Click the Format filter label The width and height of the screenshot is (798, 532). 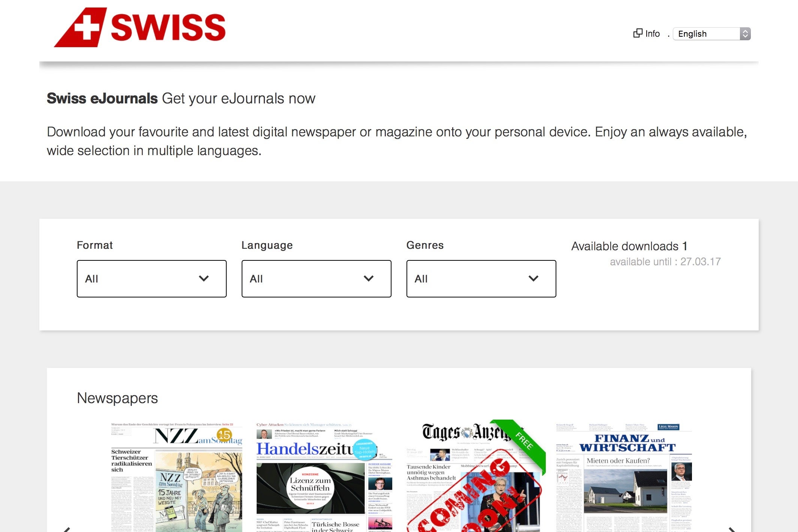pyautogui.click(x=95, y=245)
